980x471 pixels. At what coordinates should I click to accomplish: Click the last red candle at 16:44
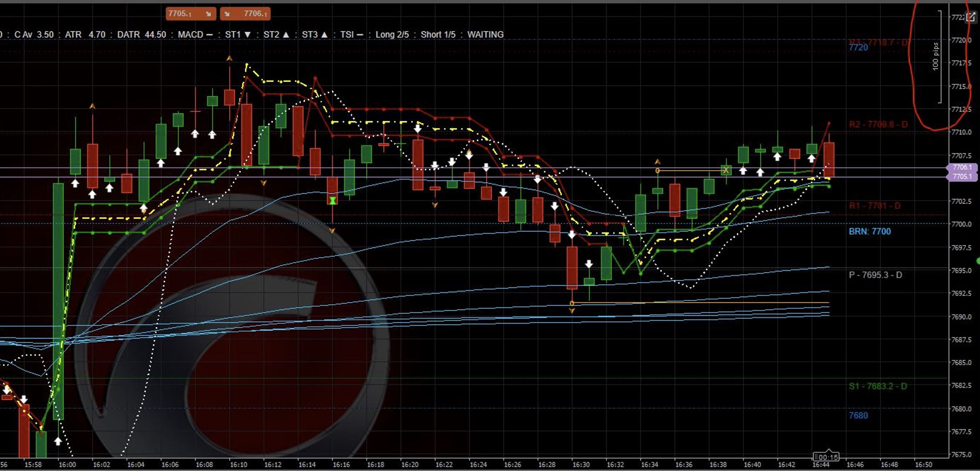tap(829, 160)
